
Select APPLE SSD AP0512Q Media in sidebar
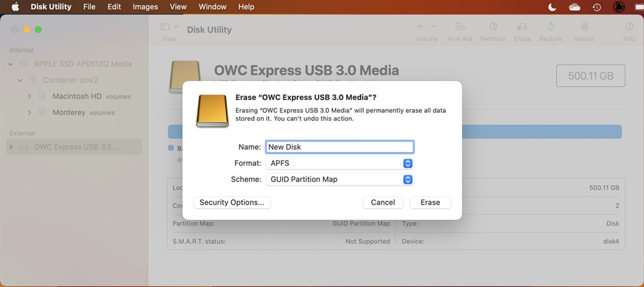83,64
